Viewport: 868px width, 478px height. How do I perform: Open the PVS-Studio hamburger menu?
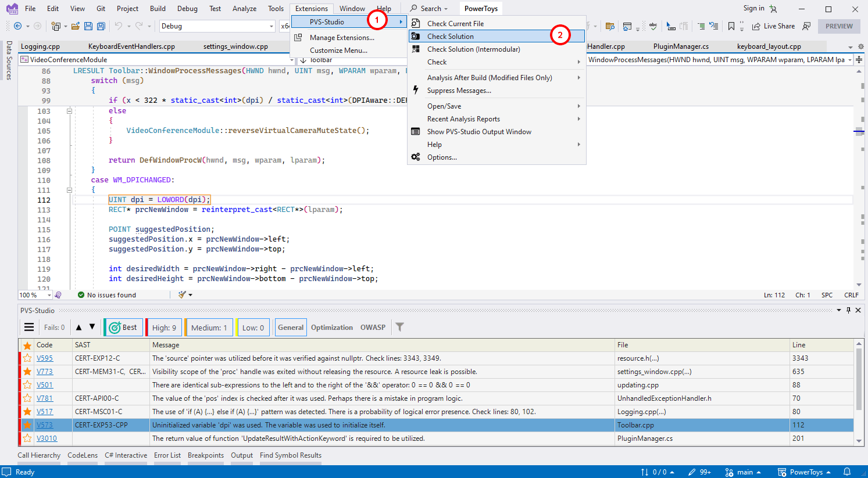29,328
